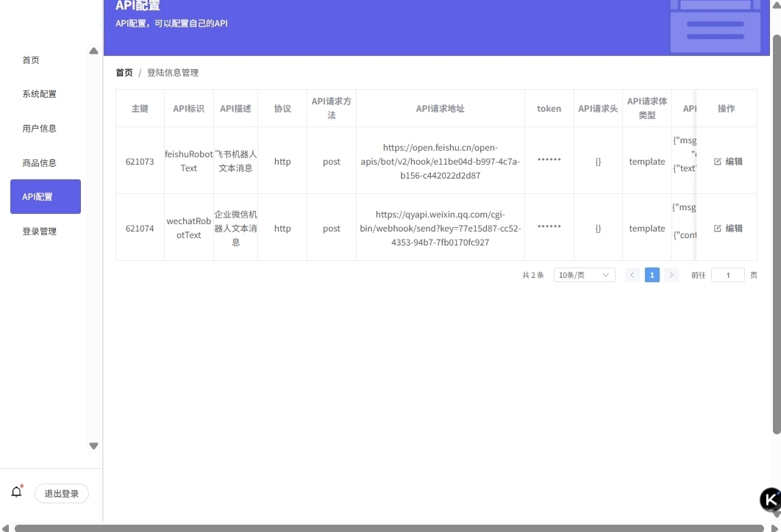
Task: Click the go-to page number input
Action: tap(728, 275)
